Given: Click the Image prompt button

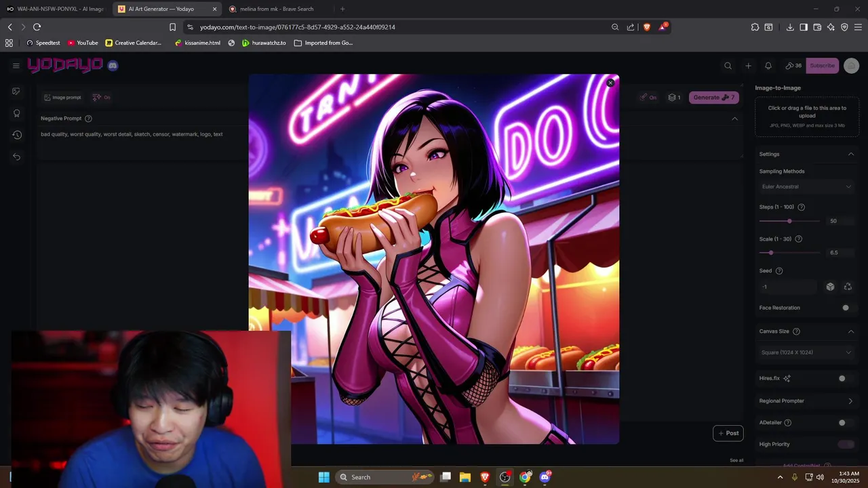Looking at the screenshot, I should pos(62,98).
